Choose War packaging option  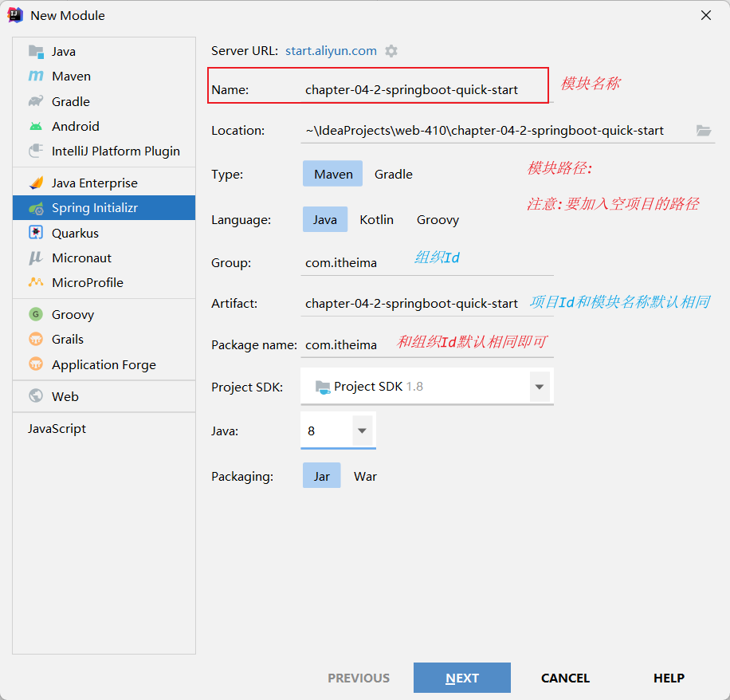[365, 476]
